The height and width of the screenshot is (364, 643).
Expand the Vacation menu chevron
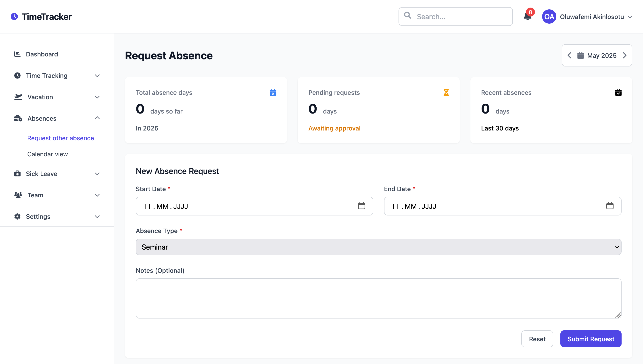click(97, 97)
